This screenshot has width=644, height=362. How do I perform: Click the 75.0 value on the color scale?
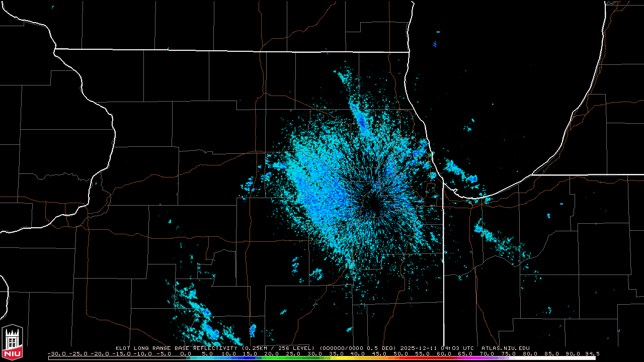(508, 353)
